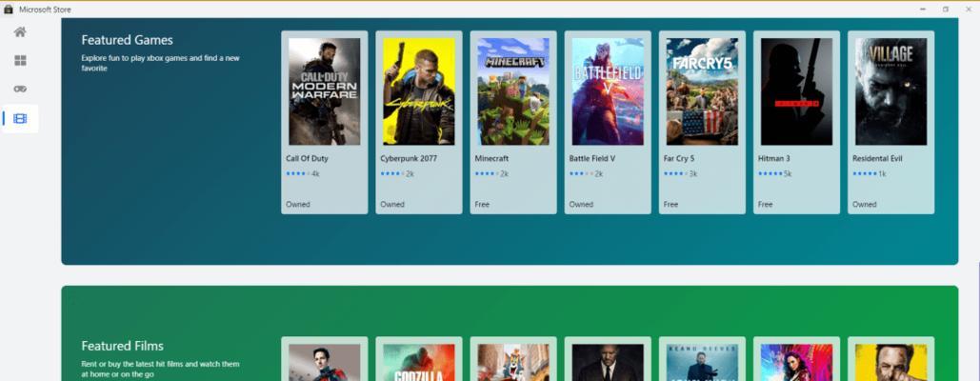Open the Cyberpunk 2077 cover art

point(419,91)
